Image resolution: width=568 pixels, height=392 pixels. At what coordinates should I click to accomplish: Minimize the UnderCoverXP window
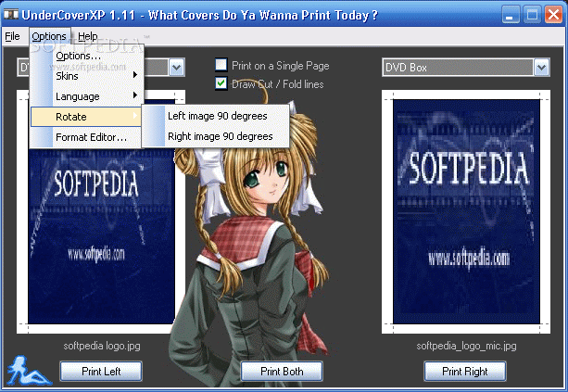[x=511, y=15]
